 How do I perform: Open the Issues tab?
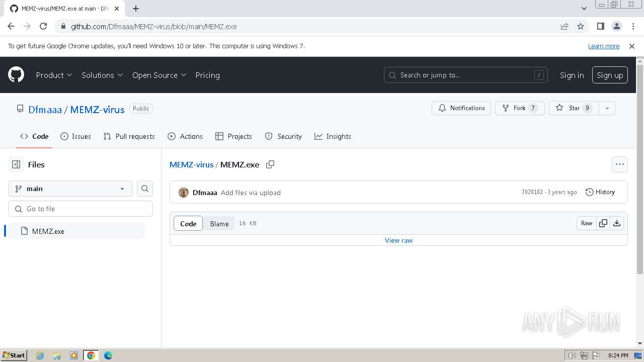click(75, 136)
